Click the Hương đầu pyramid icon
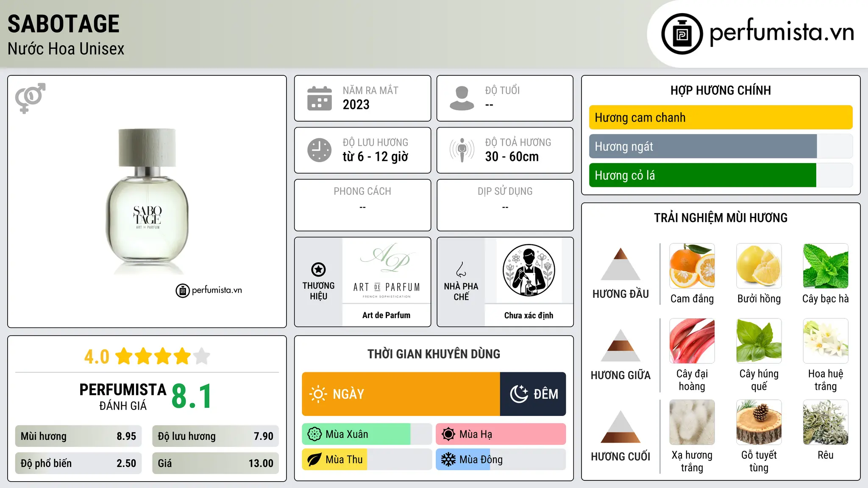 tap(620, 264)
